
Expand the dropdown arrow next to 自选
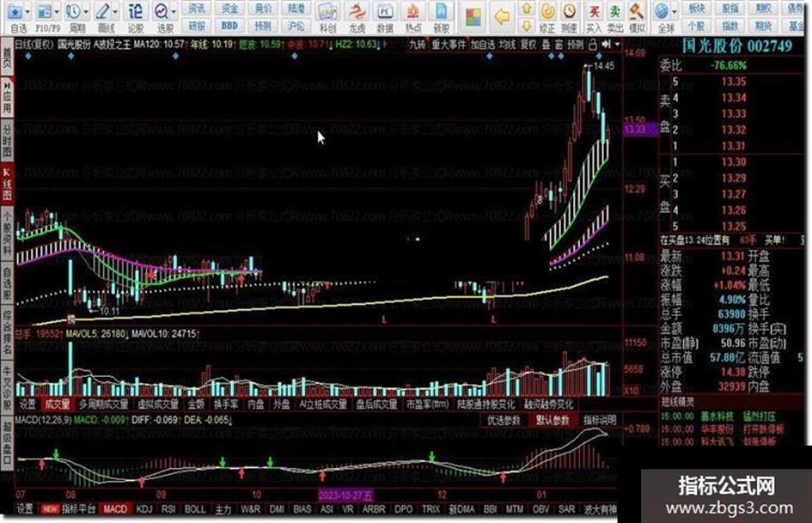tap(27, 12)
